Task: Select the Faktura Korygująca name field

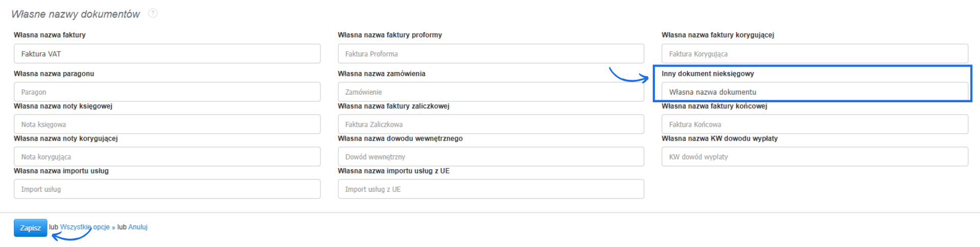Action: click(x=815, y=54)
